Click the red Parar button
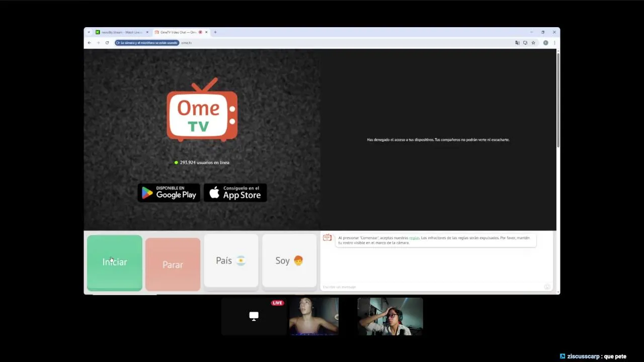The image size is (644, 362). coord(173,264)
